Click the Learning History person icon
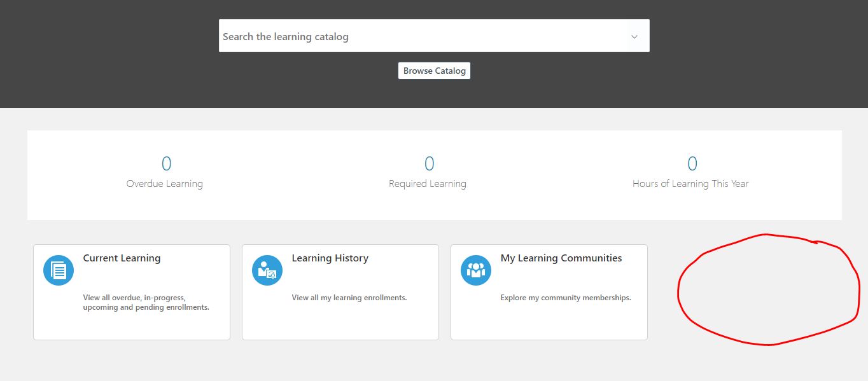 [267, 270]
